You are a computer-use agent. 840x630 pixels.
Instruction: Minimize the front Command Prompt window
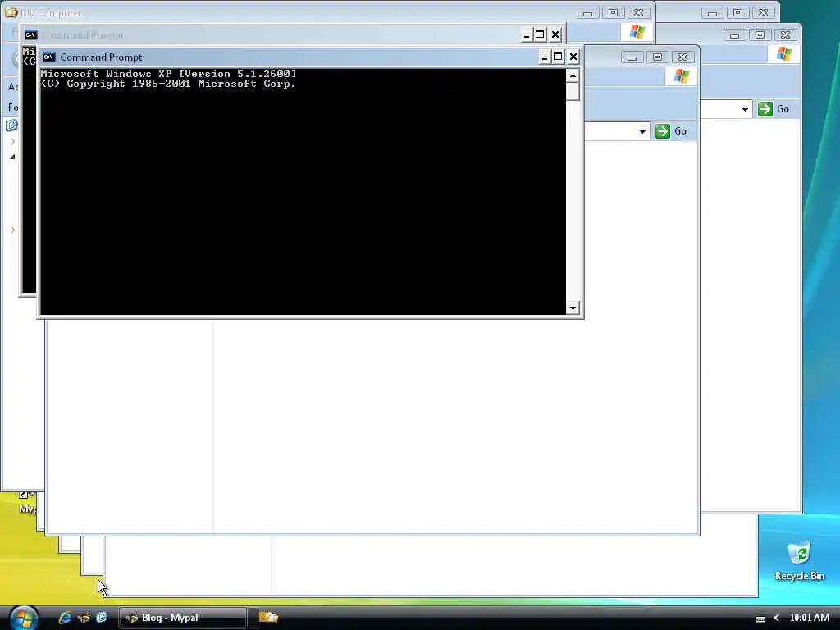tap(545, 57)
